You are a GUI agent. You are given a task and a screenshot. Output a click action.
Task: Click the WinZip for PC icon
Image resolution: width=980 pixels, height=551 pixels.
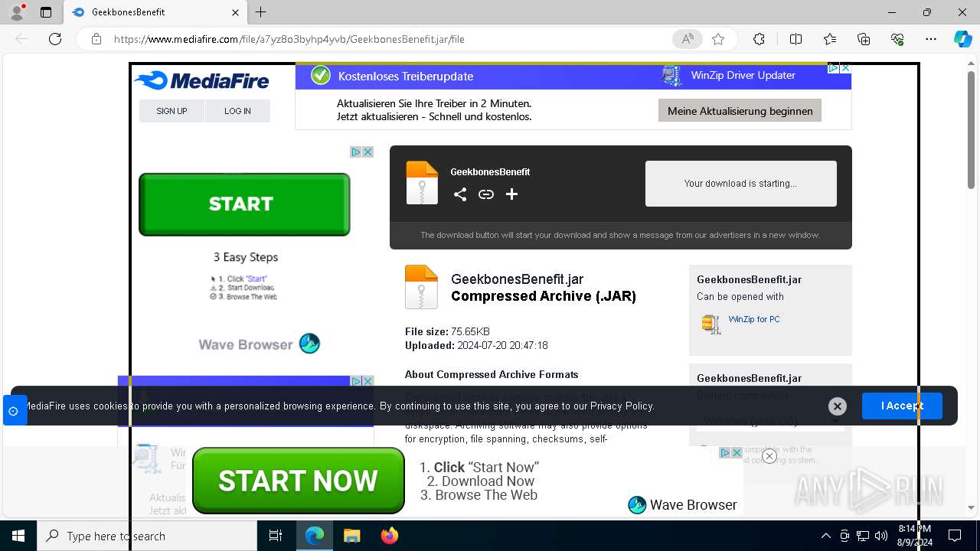coord(711,324)
